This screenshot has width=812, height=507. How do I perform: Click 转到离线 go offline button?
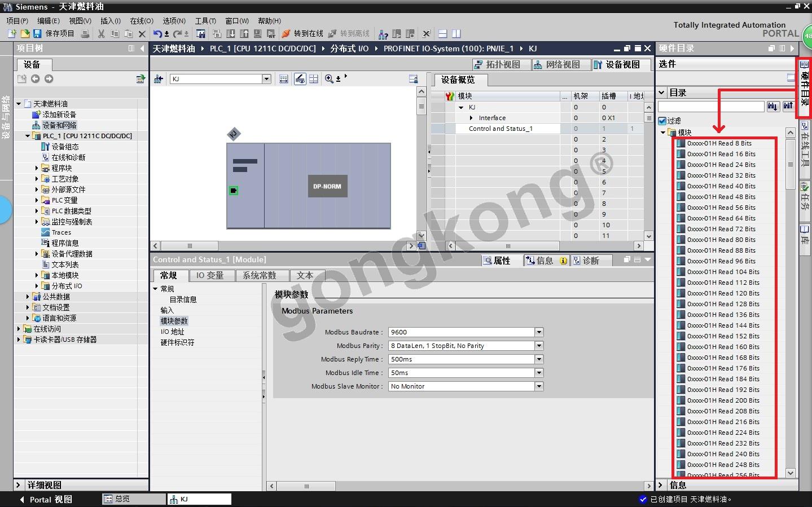(x=349, y=34)
